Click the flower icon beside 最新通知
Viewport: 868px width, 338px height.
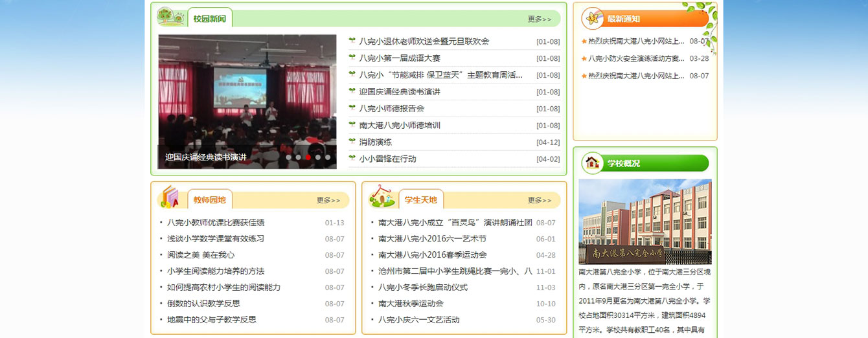(x=593, y=19)
